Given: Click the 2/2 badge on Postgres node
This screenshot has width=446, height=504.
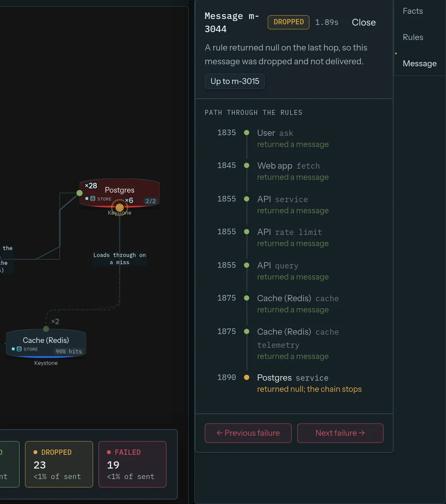Looking at the screenshot, I should pos(151,201).
